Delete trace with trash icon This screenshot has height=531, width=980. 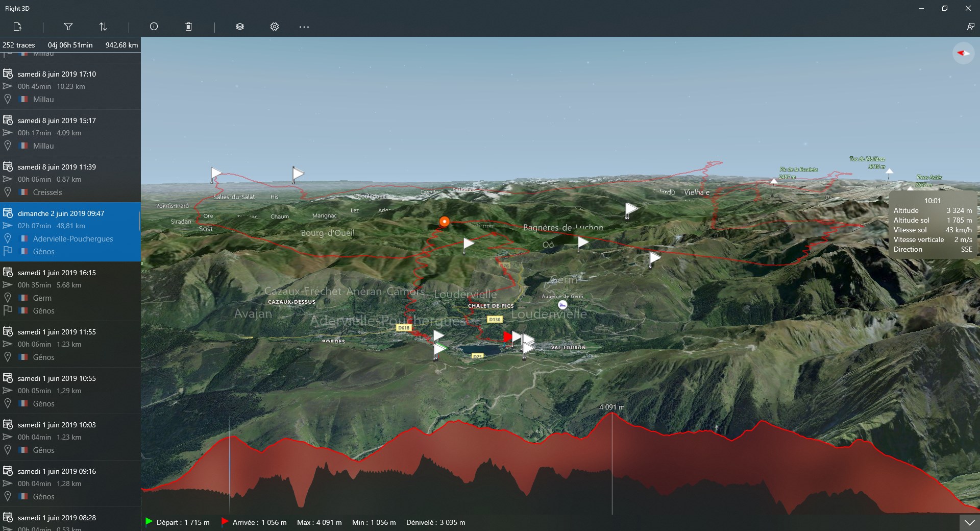click(188, 27)
